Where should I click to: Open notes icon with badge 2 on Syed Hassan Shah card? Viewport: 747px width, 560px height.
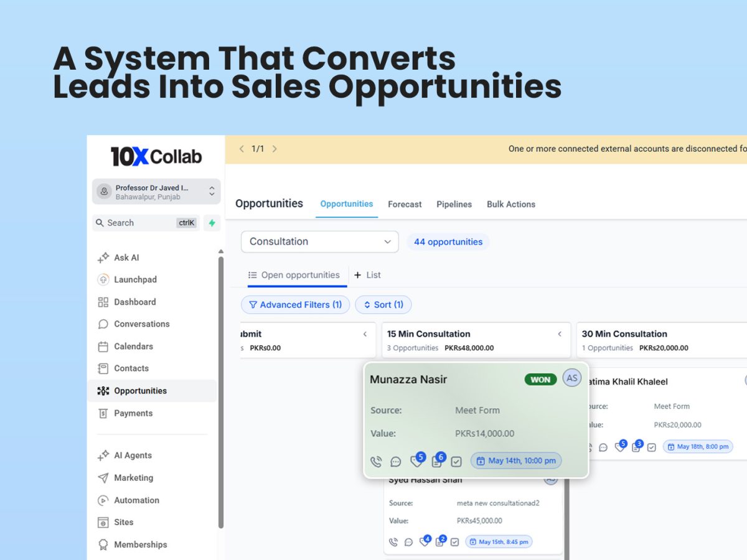[441, 541]
